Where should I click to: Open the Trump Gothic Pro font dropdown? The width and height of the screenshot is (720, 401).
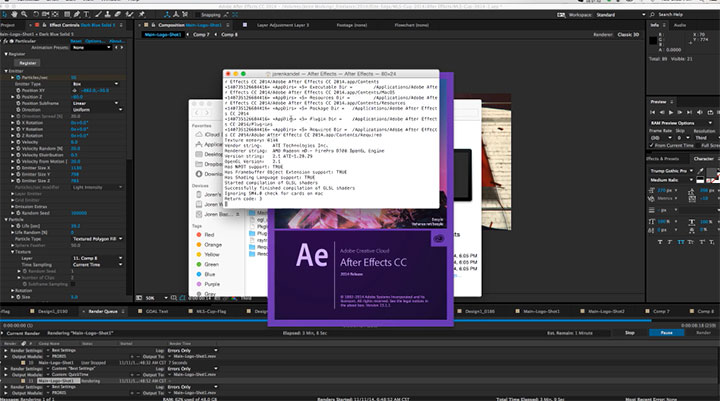point(672,171)
